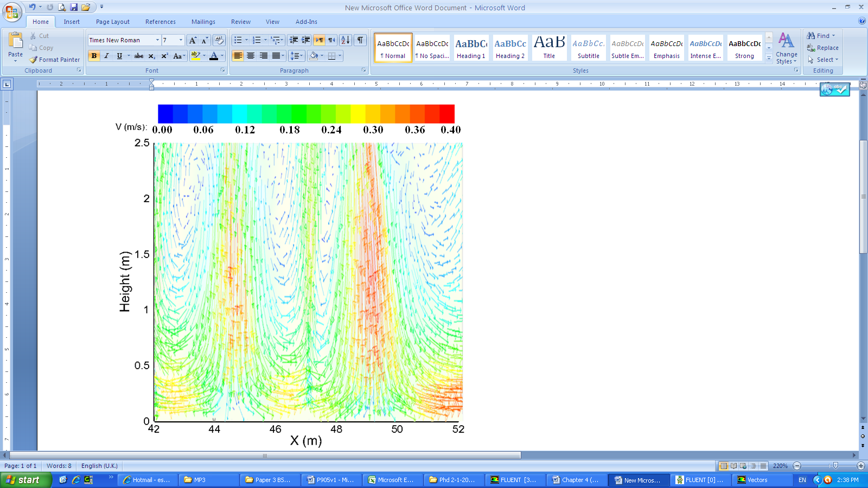Switch to Full Screen Reading view
This screenshot has height=488, width=868.
(x=733, y=466)
